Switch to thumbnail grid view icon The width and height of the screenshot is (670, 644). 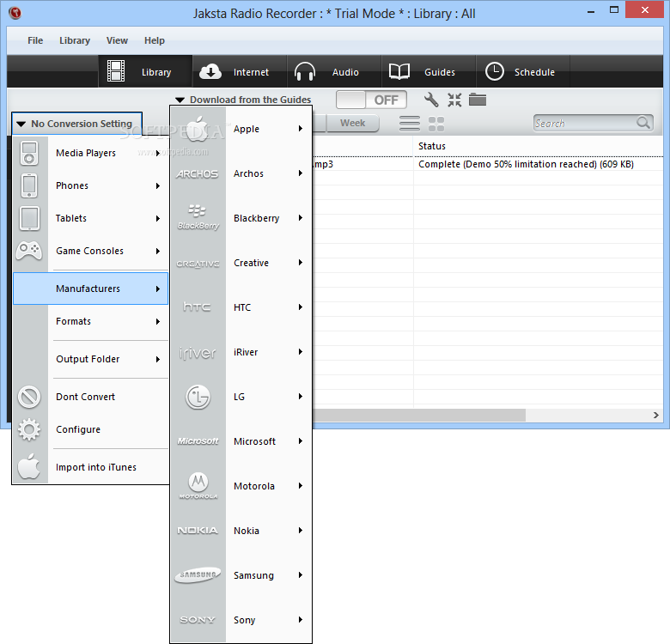tap(436, 124)
